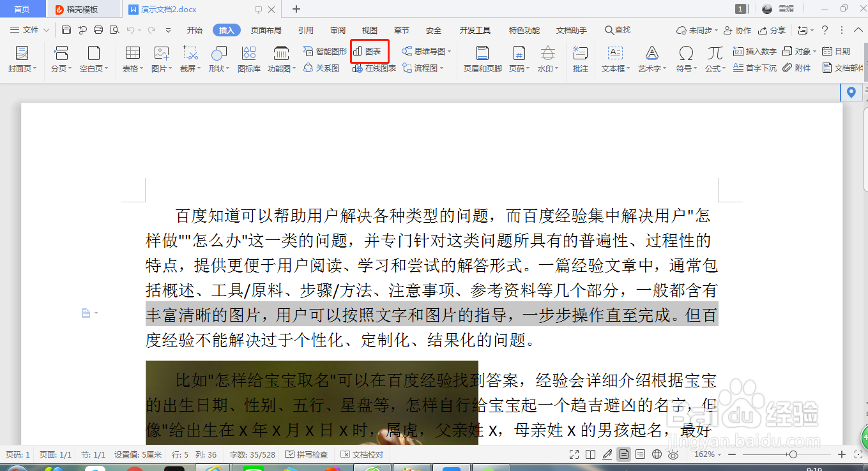Click the 查找 search button
868x471 pixels.
point(618,30)
